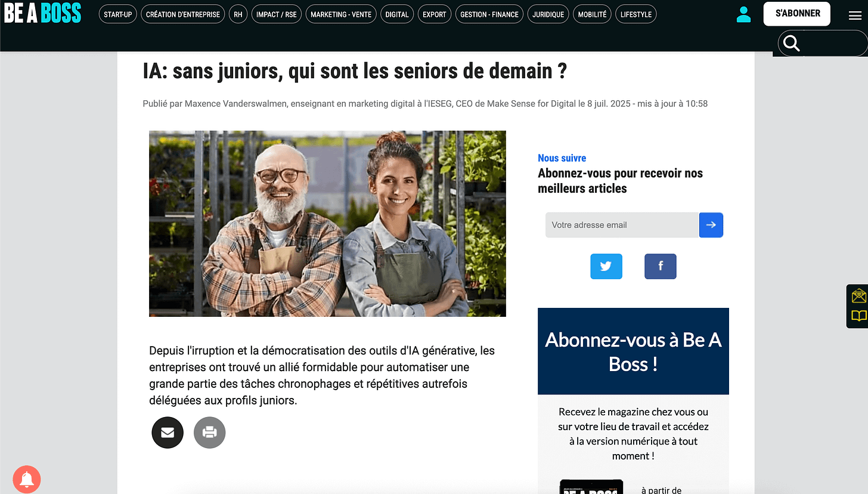
Task: Click the magnifying glass search icon
Action: (x=791, y=43)
